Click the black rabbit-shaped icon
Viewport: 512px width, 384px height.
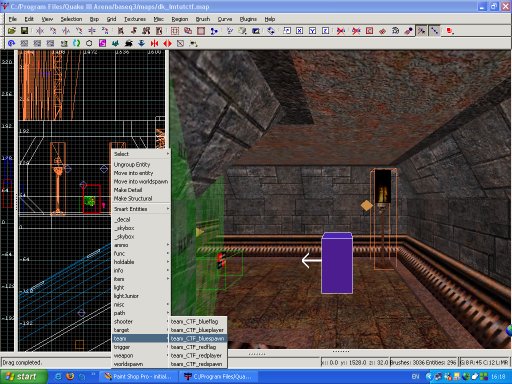point(128,43)
